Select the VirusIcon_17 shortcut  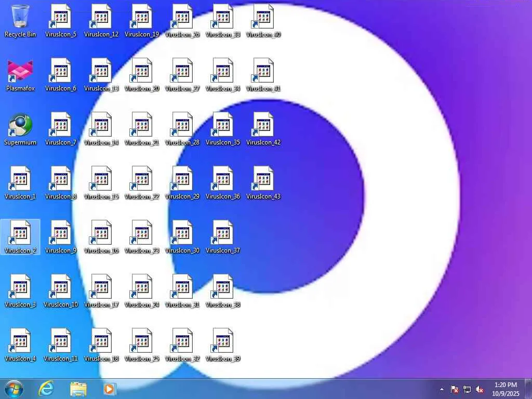[101, 291]
